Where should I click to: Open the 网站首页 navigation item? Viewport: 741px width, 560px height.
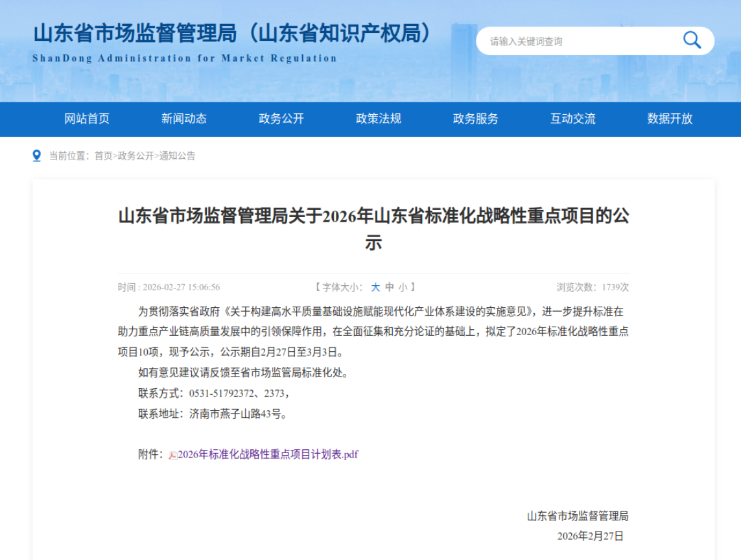(87, 119)
